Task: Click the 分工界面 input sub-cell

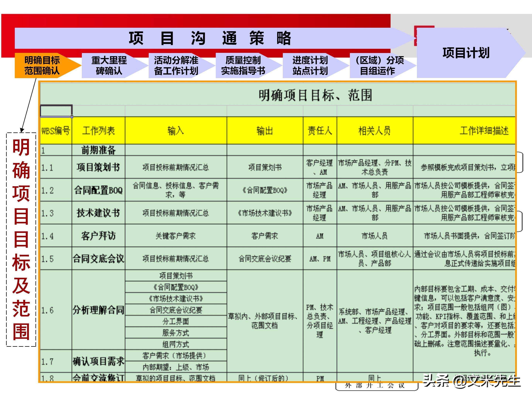Action: pyautogui.click(x=176, y=321)
